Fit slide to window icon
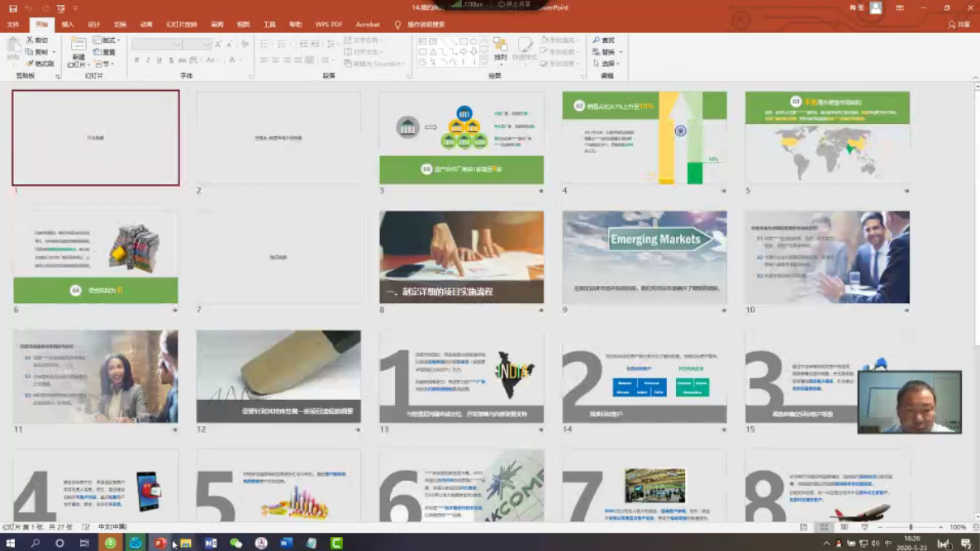The image size is (980, 551). tap(975, 527)
